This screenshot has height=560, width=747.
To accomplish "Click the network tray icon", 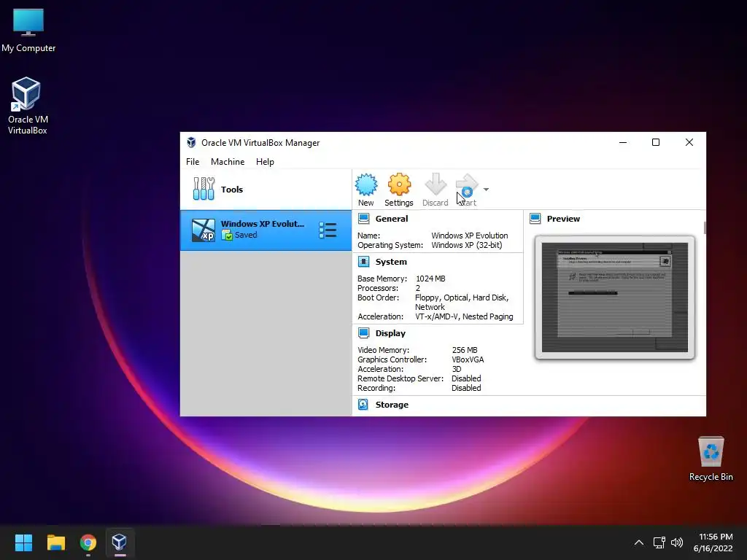I will (x=659, y=542).
